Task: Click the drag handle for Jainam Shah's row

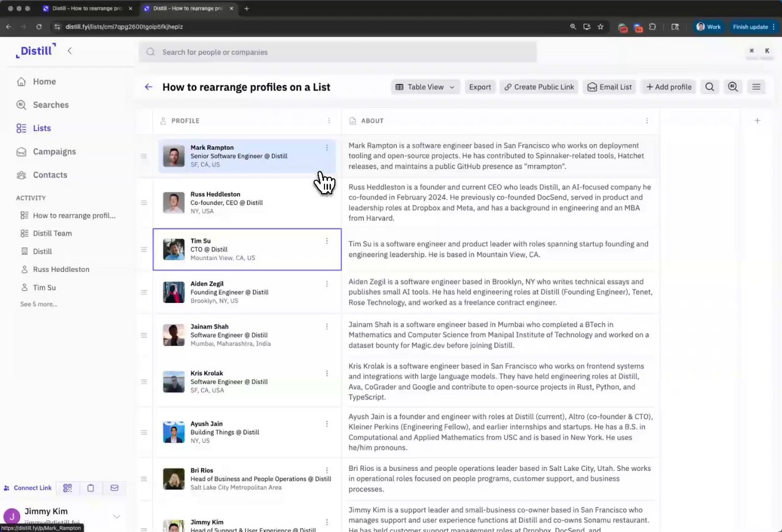Action: click(144, 335)
